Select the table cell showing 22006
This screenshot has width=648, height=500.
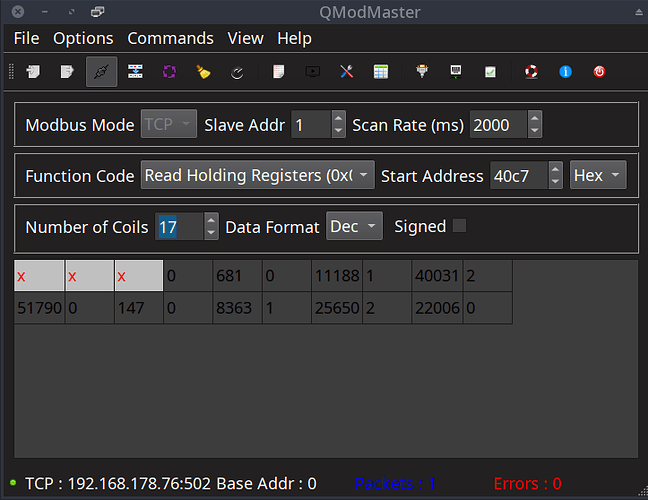437,308
